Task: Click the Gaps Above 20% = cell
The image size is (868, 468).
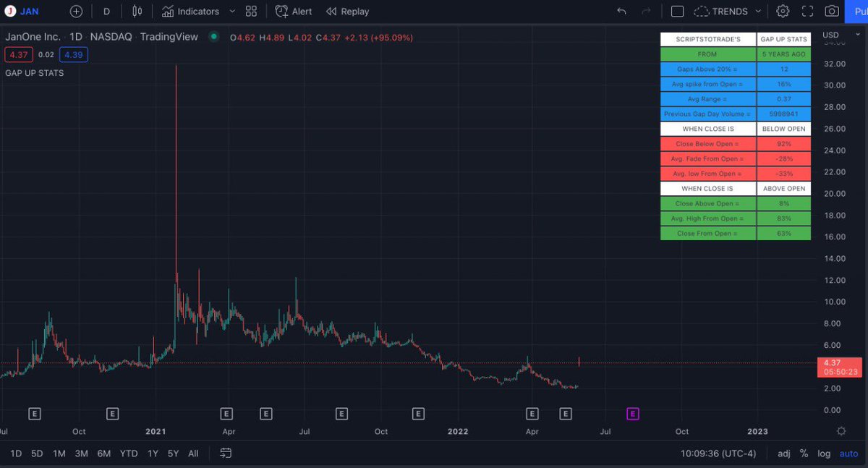Action: [x=708, y=69]
